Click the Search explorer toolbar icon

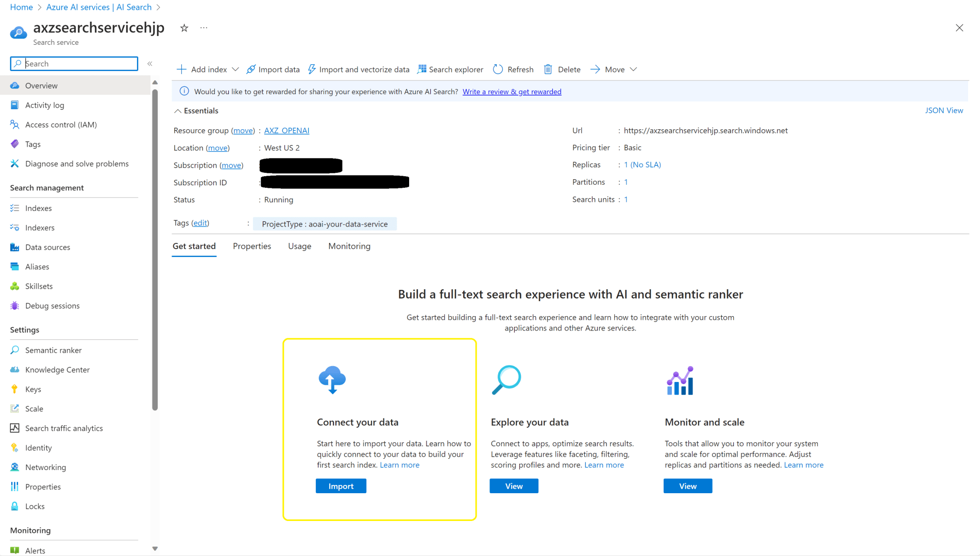422,69
